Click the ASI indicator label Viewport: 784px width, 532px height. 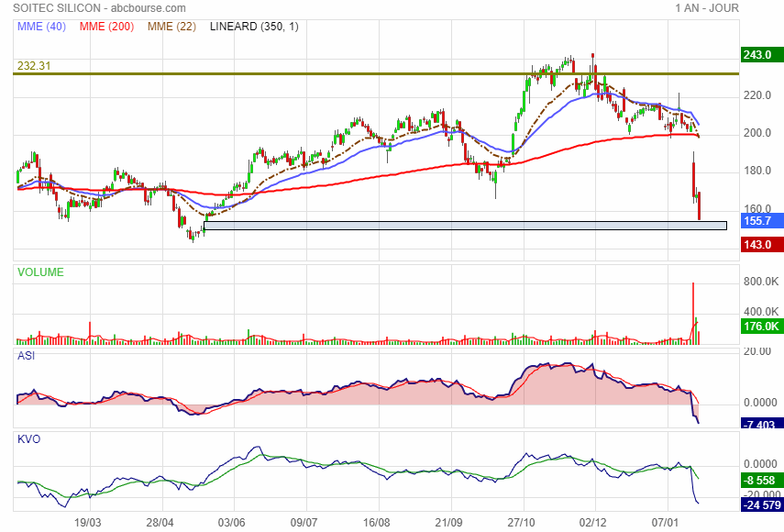(x=26, y=356)
